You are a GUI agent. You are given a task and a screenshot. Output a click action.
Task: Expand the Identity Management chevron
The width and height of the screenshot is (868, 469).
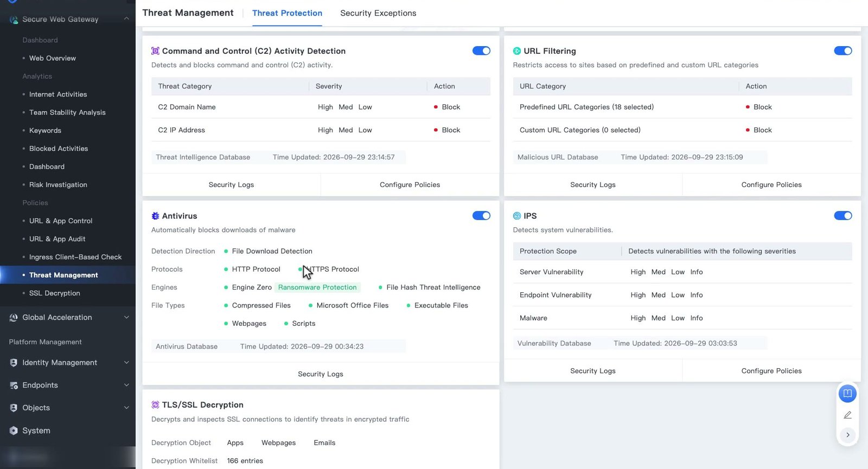coord(126,363)
